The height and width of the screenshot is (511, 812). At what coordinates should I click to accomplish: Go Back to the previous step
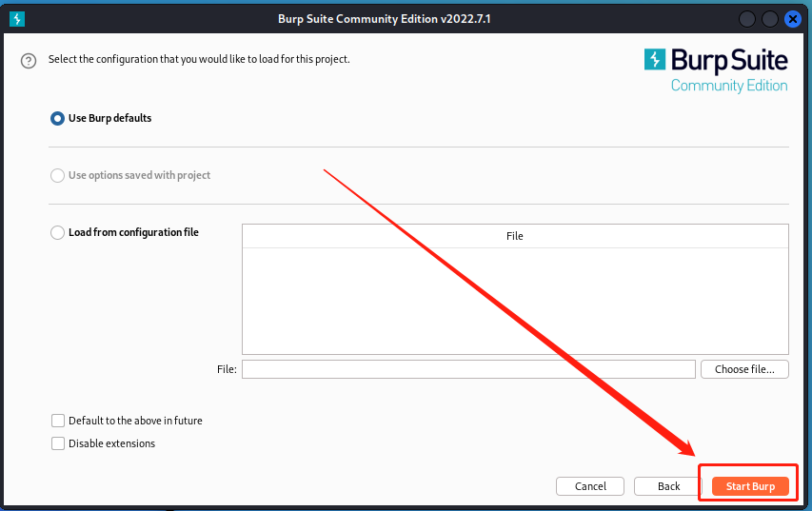(668, 486)
